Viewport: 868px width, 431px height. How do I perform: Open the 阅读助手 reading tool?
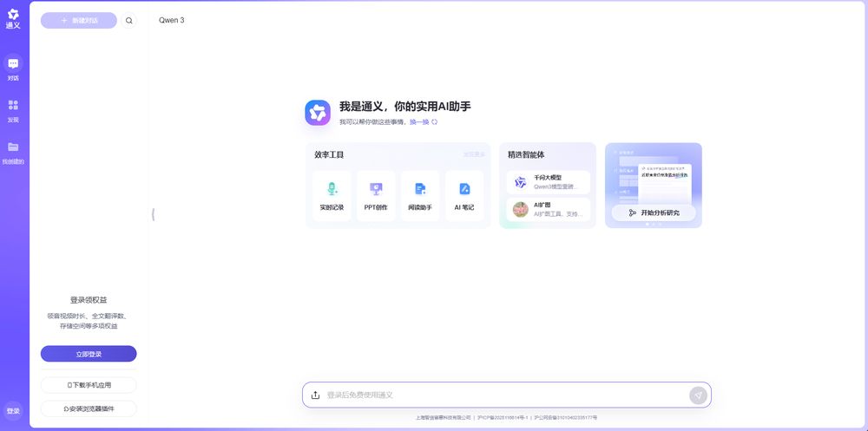(420, 196)
